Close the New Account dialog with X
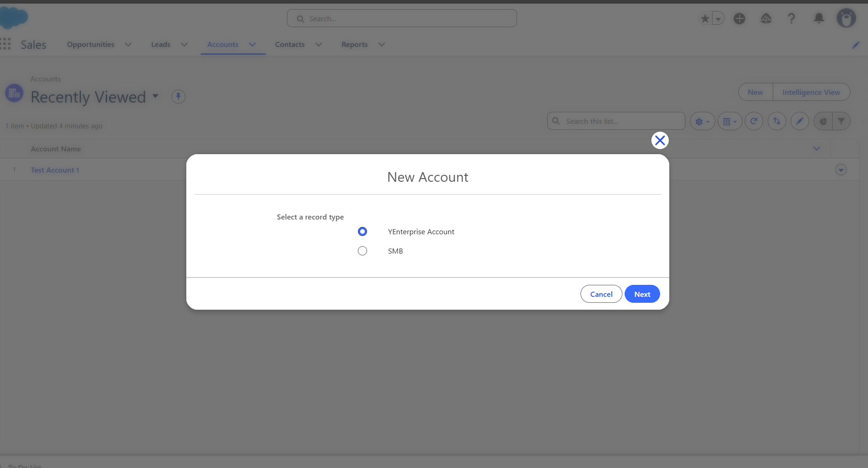Image resolution: width=868 pixels, height=468 pixels. (x=660, y=140)
